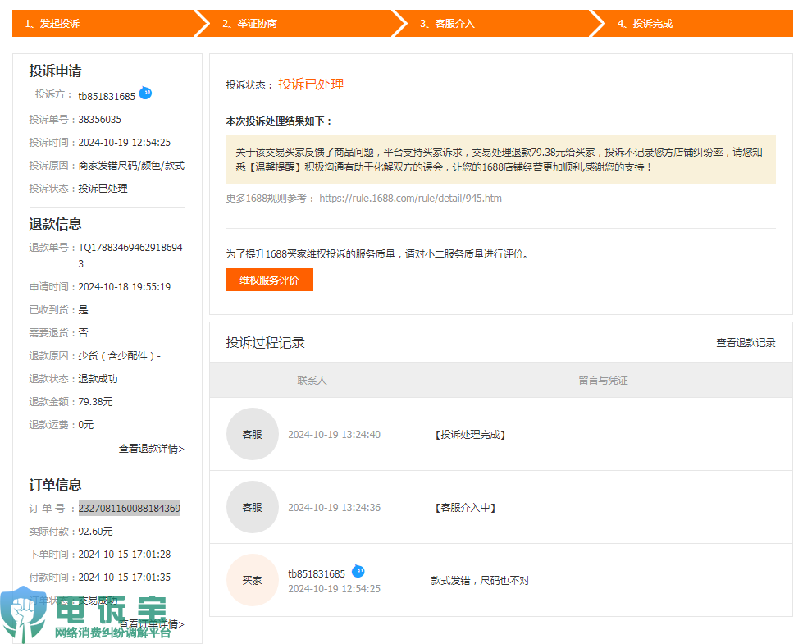Image resolution: width=812 pixels, height=644 pixels.
Task: Click refund application time 2024-10-18 19:55:19
Action: tap(125, 286)
